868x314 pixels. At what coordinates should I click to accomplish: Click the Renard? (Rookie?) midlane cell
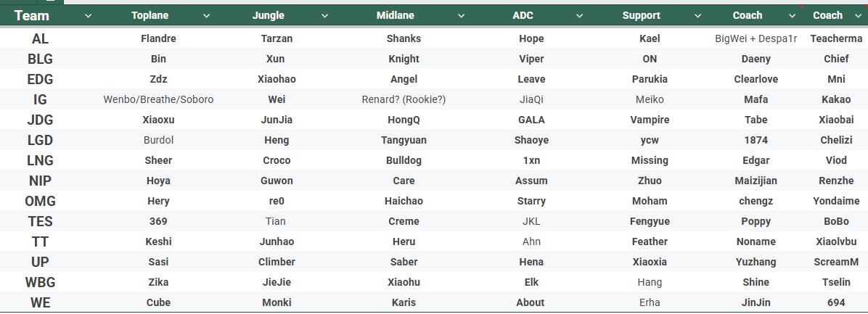coord(404,99)
